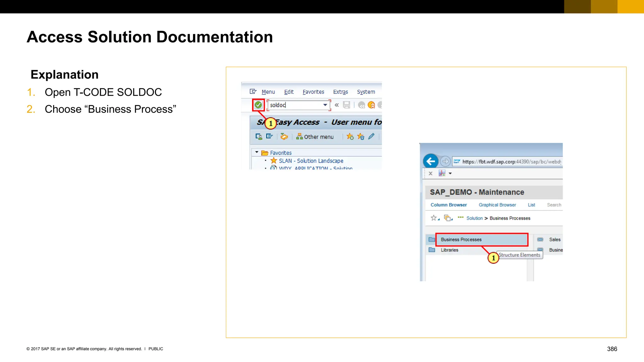644x362 pixels.
Task: Switch to List tab
Action: point(531,205)
